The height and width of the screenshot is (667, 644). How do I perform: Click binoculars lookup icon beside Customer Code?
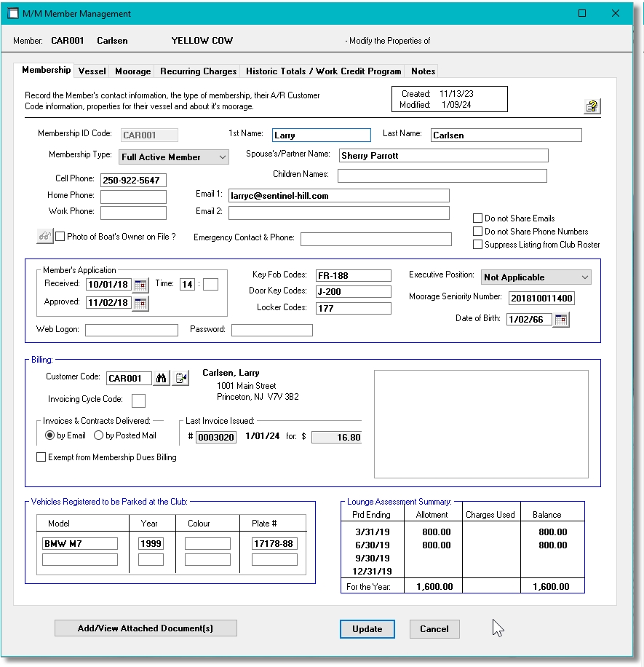click(x=162, y=378)
